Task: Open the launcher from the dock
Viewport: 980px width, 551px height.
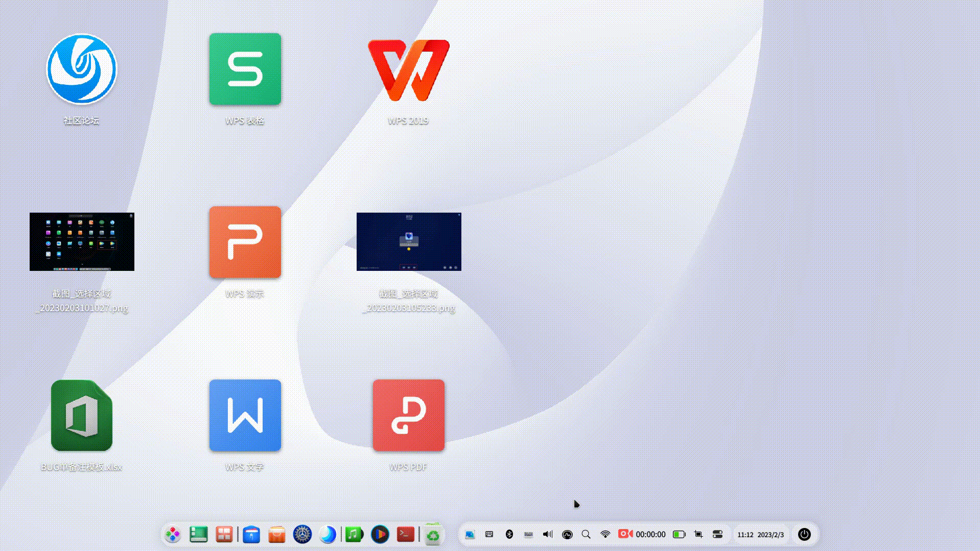Action: [x=173, y=535]
